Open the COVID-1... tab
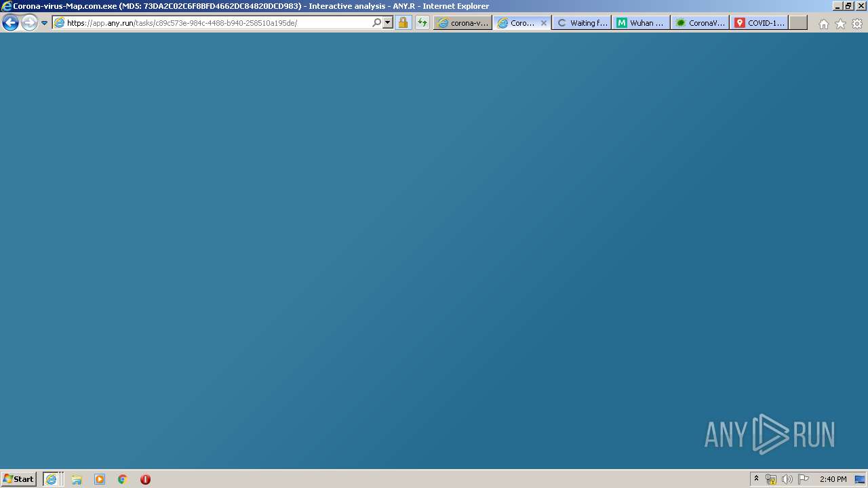Screen dimensions: 868x488 pos(759,23)
